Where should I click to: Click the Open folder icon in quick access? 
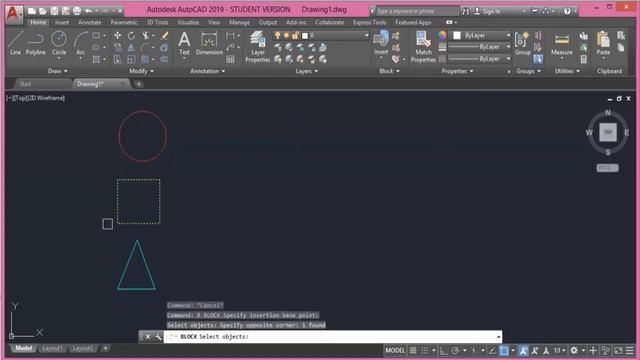pos(42,11)
